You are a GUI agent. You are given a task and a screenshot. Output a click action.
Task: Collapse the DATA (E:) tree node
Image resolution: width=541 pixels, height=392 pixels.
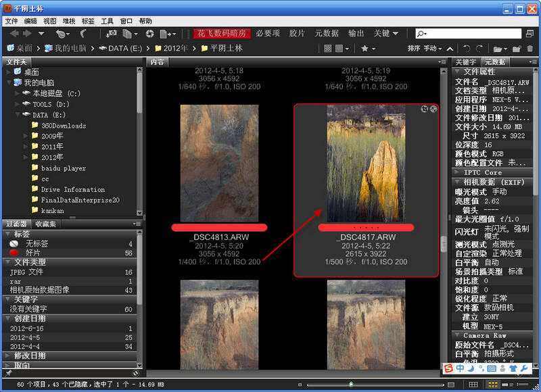click(18, 114)
